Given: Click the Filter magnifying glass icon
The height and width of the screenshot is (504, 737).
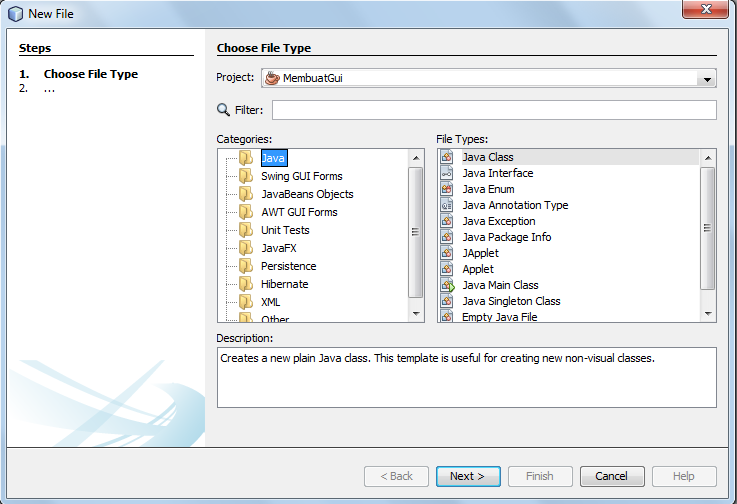Looking at the screenshot, I should pyautogui.click(x=223, y=110).
